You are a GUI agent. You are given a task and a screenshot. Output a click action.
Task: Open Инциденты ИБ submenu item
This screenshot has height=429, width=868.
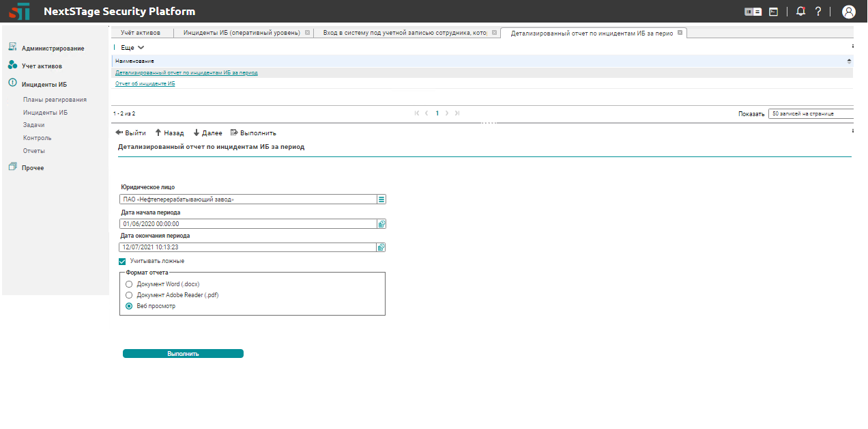46,113
